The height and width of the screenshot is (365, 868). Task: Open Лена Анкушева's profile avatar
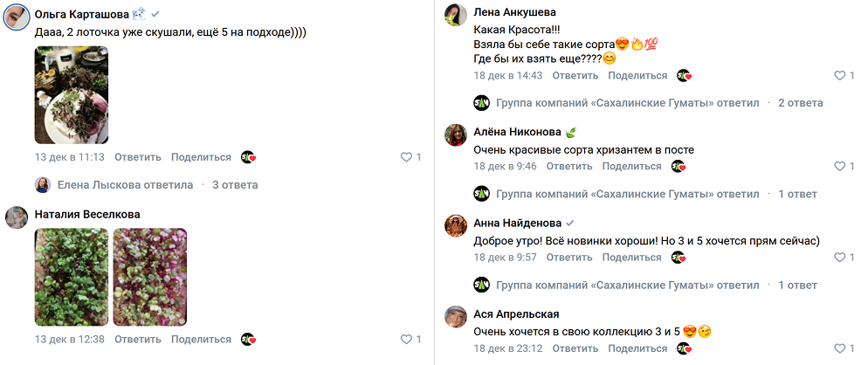pyautogui.click(x=455, y=16)
